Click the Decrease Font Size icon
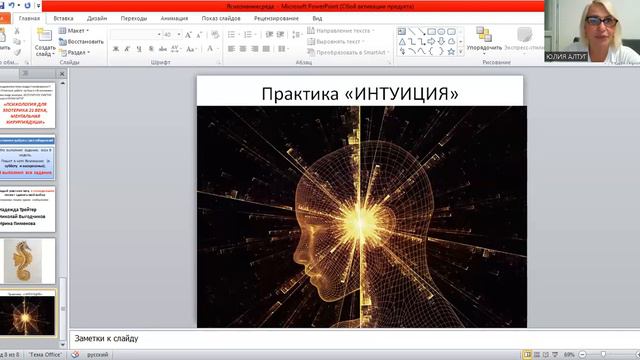This screenshot has height=360, width=640. (199, 35)
